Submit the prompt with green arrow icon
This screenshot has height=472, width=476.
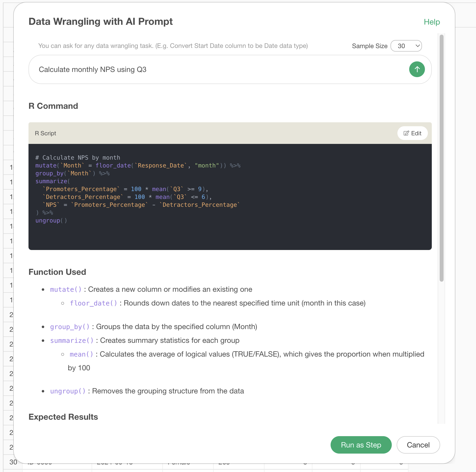pos(417,69)
